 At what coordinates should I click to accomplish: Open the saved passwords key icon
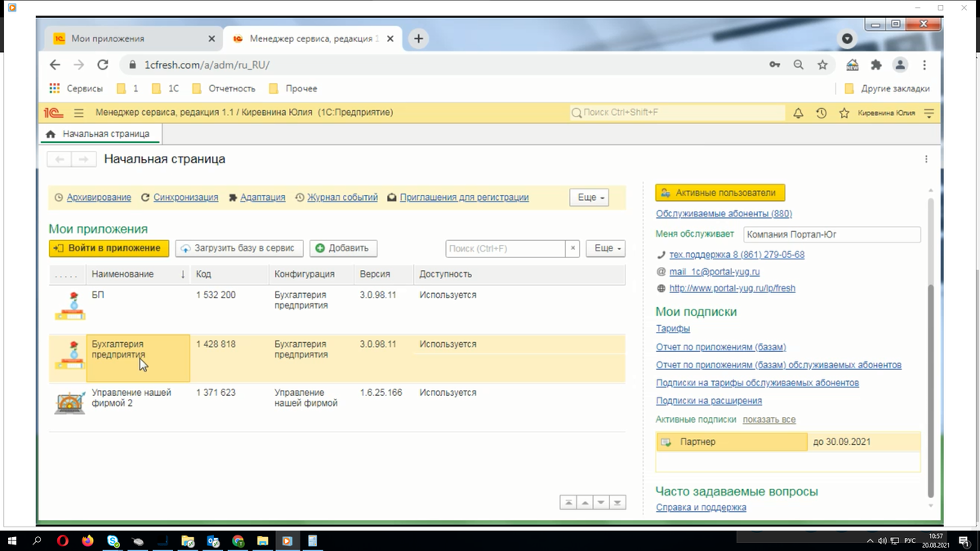tap(774, 64)
